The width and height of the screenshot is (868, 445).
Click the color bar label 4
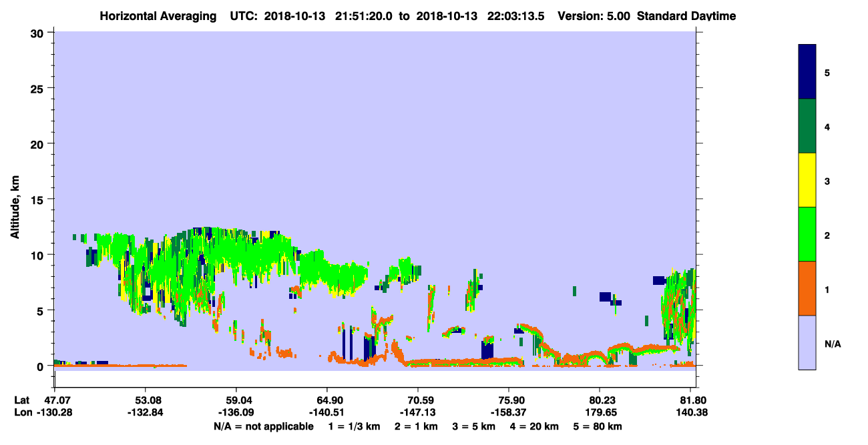coord(827,126)
